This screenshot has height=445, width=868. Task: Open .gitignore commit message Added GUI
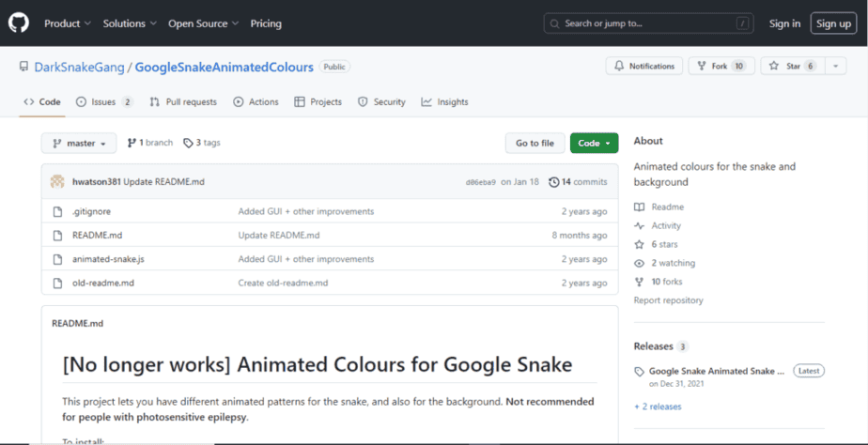coord(306,211)
